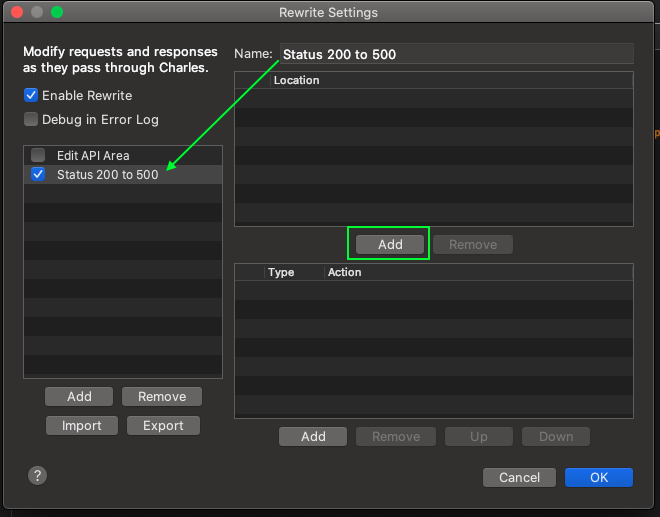Add a new rewrite rule action
Viewport: 660px width, 517px height.
[x=313, y=437]
